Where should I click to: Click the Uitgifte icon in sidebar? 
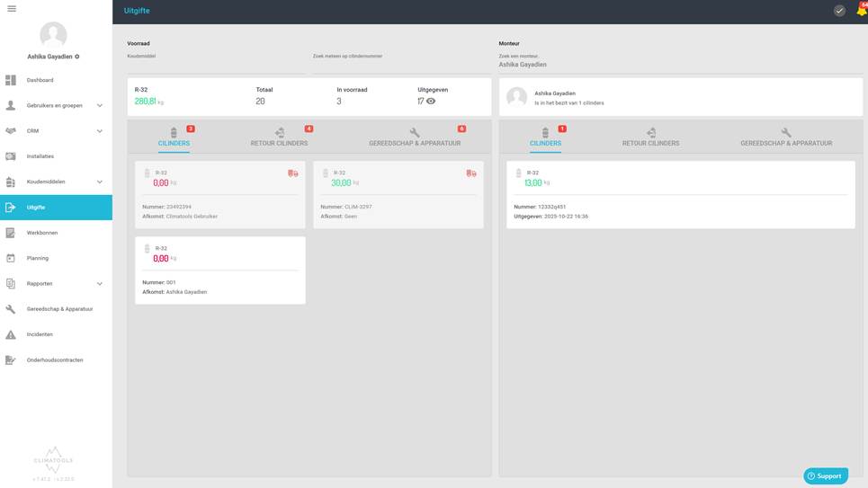tap(11, 208)
